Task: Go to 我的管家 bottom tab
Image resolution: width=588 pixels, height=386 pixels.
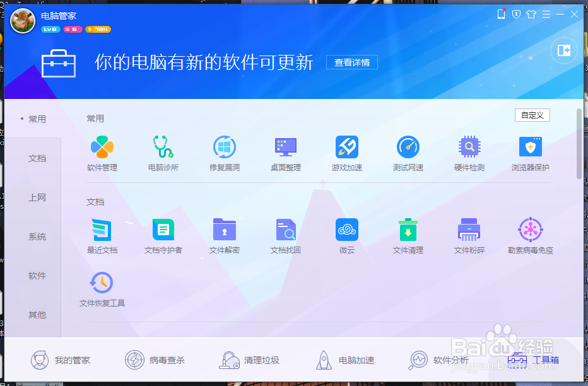Action: [61, 360]
